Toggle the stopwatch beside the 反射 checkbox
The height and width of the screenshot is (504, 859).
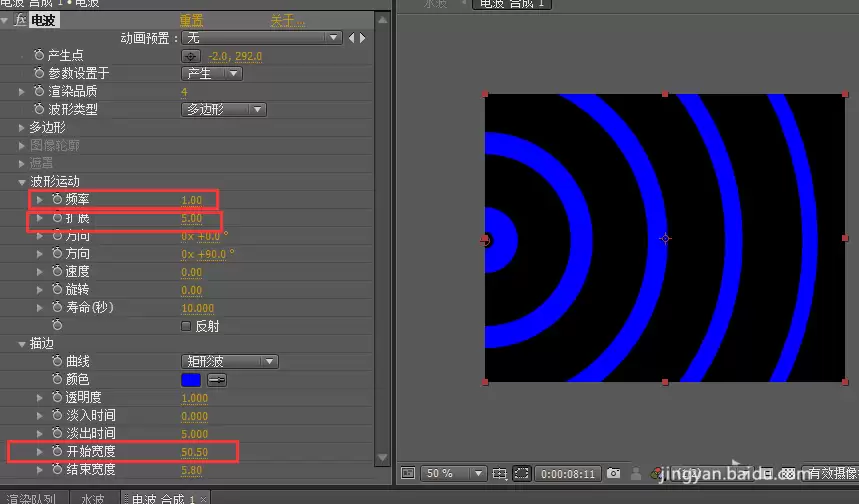click(57, 325)
